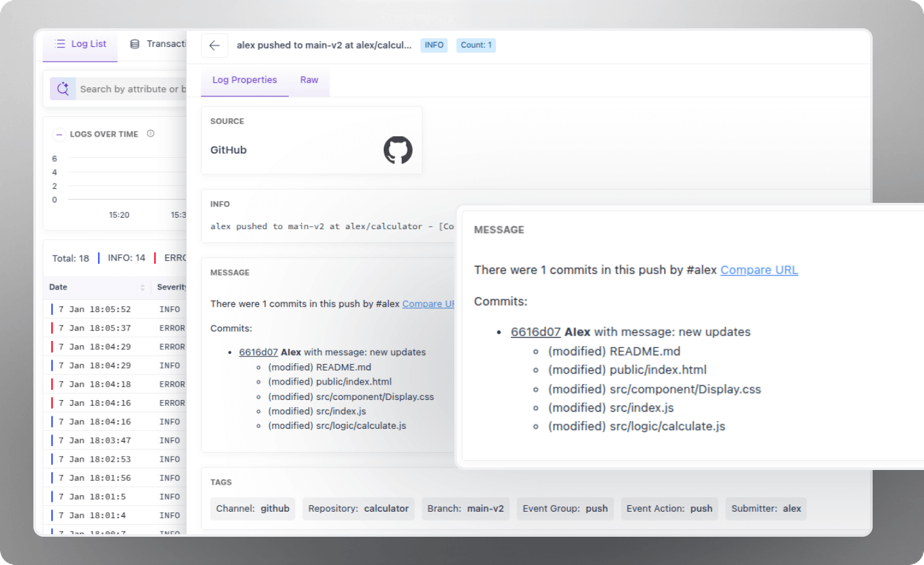Select log row 7 Jan 18:01:56

point(116,478)
